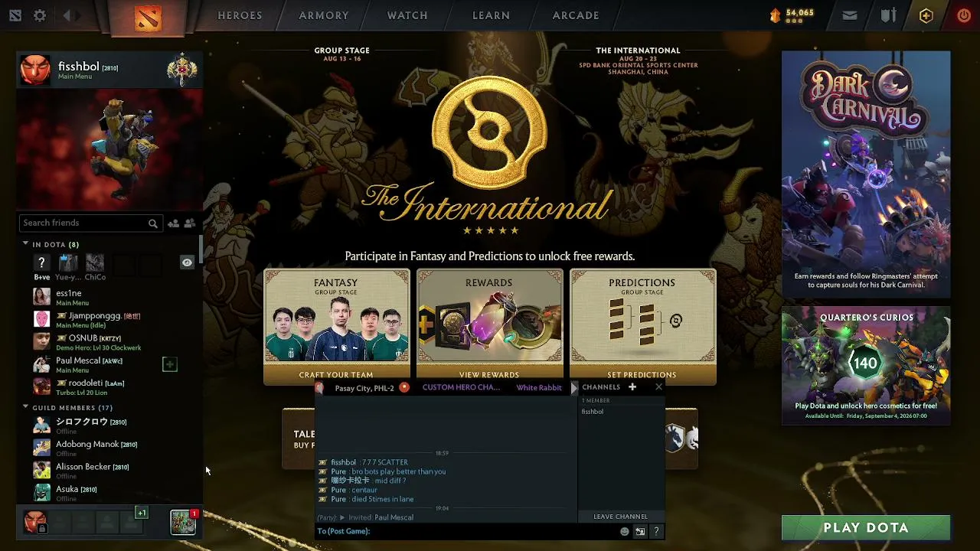Click the green +1 party invite badge
Viewport: 980px width, 551px height.
tap(142, 513)
